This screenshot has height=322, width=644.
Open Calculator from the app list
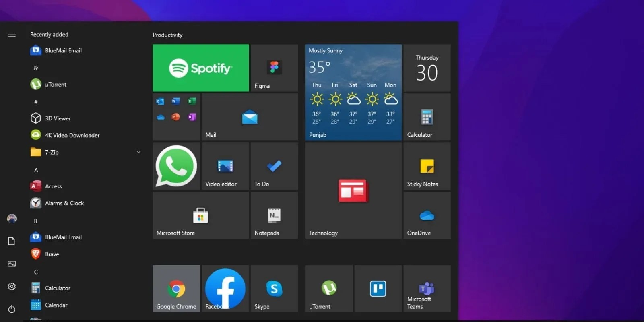point(85,288)
